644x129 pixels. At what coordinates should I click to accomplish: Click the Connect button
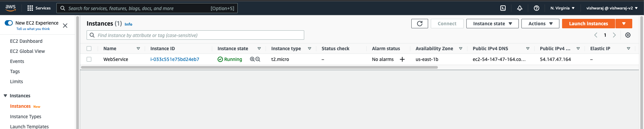(447, 24)
